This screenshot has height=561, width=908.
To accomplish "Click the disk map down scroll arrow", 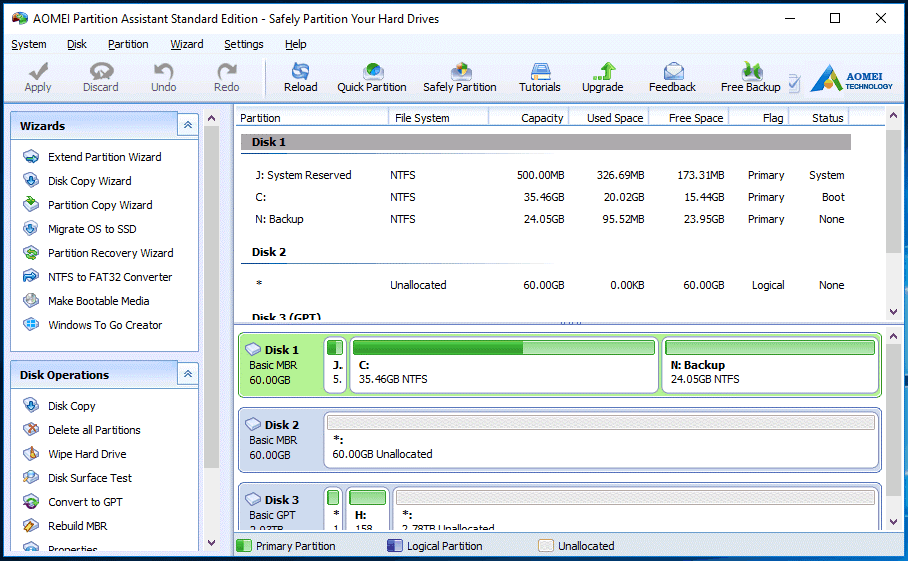I will pos(894,522).
